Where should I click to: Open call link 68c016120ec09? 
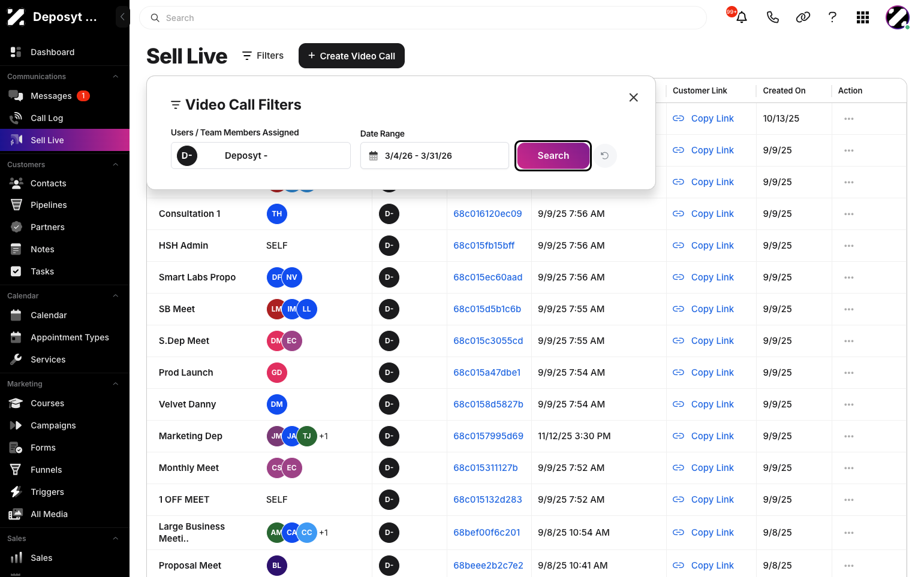(487, 214)
